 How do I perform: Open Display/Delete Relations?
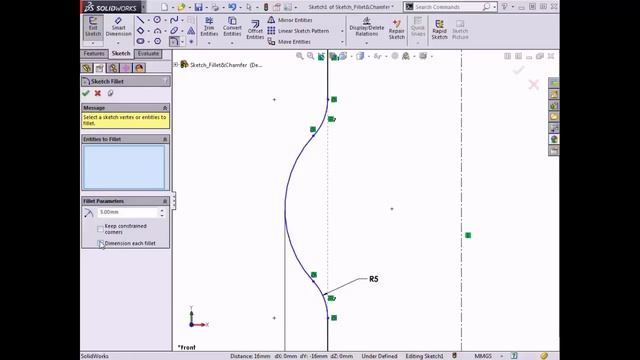367,27
